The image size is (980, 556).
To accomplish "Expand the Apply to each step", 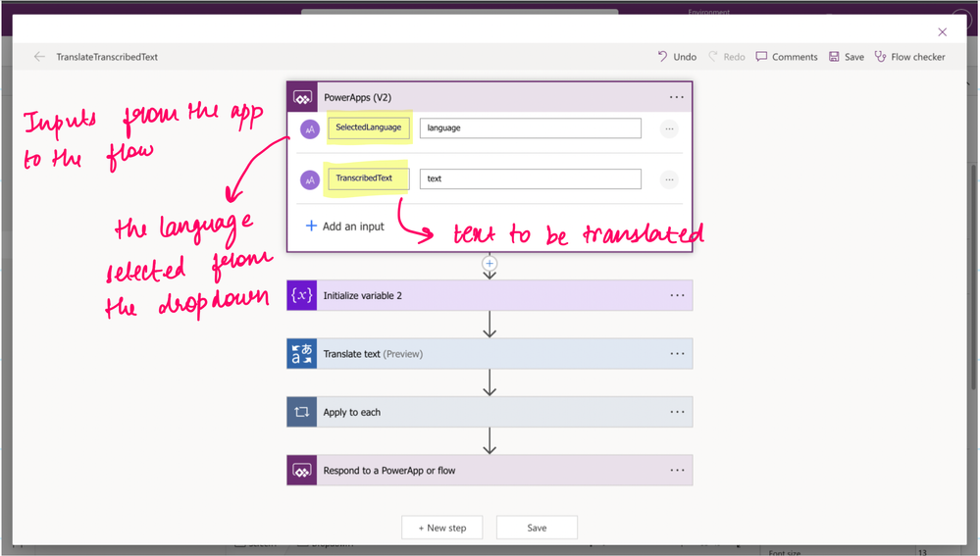I will point(490,412).
